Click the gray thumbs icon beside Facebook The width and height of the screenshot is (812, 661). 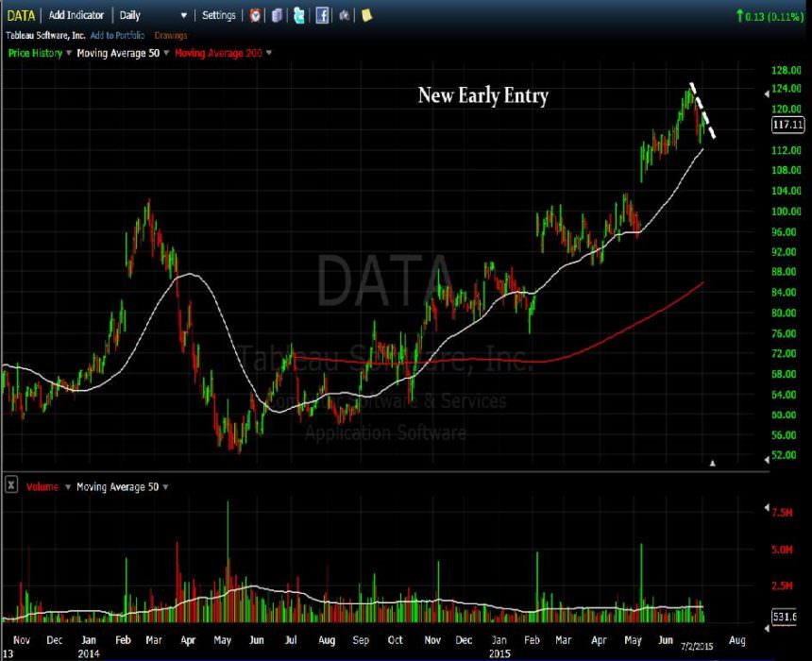click(x=344, y=15)
